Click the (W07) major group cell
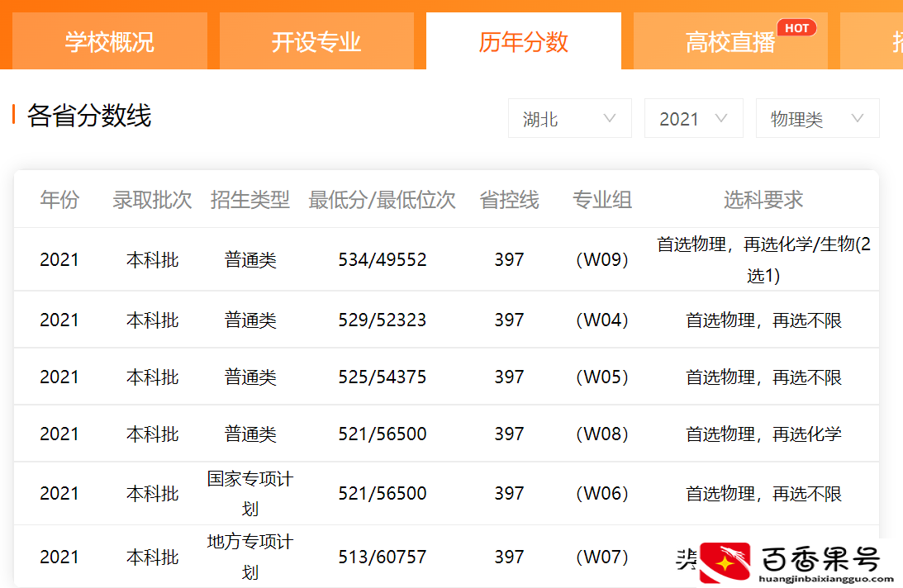 601,557
